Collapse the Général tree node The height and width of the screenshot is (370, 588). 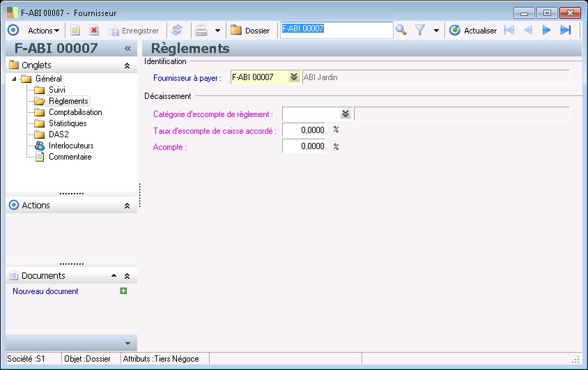click(14, 79)
